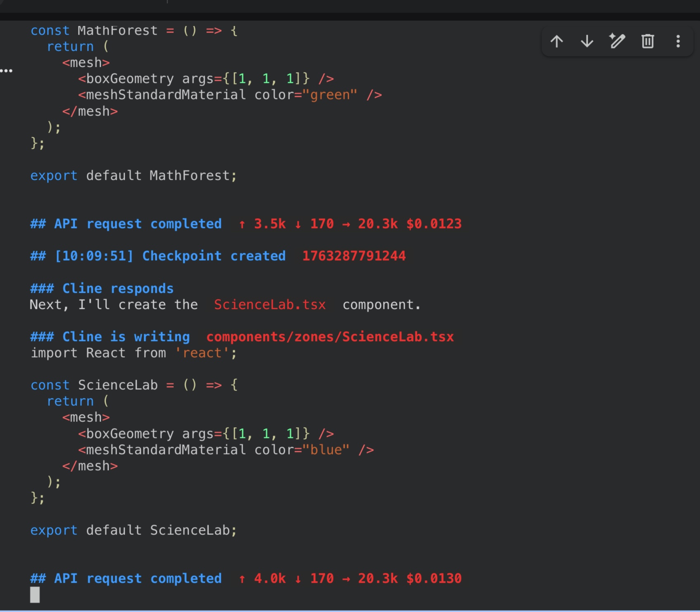The image size is (700, 612).
Task: Click the "$0.0130" cost value
Action: [x=434, y=579]
